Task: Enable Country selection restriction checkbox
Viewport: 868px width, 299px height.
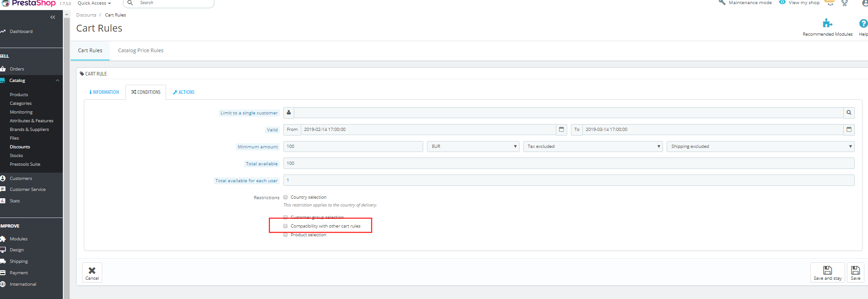Action: (x=285, y=197)
